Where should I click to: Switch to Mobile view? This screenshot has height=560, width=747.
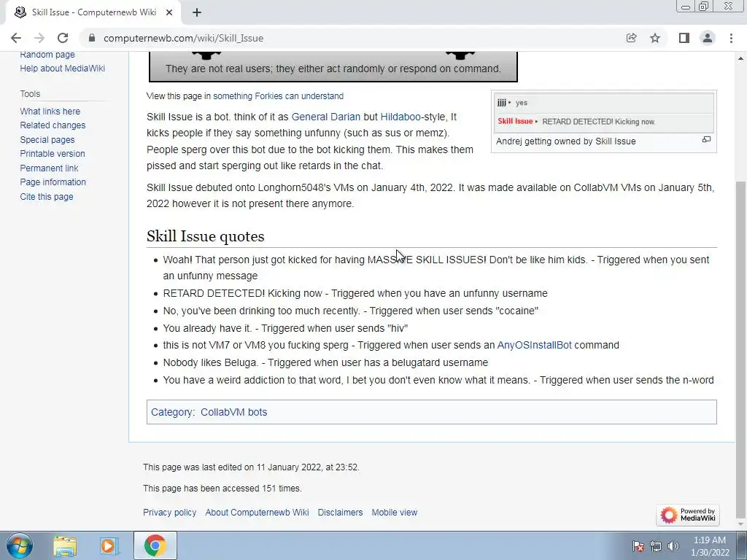coord(395,513)
